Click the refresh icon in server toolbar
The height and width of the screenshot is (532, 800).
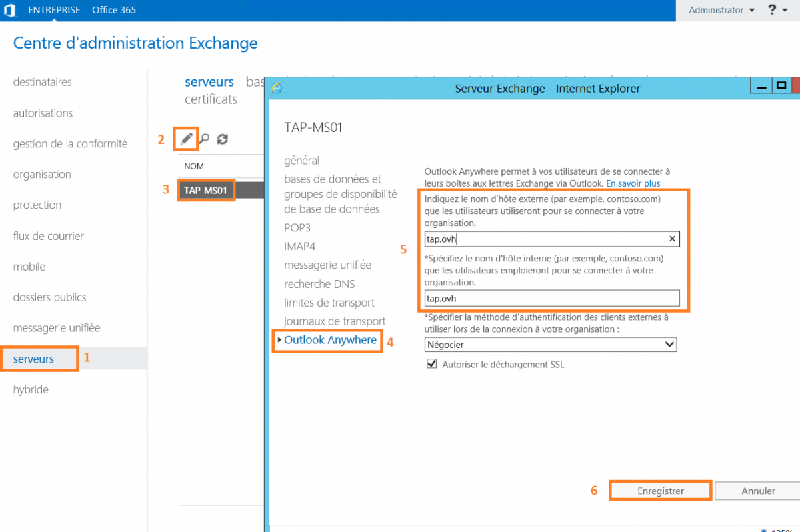(x=223, y=139)
